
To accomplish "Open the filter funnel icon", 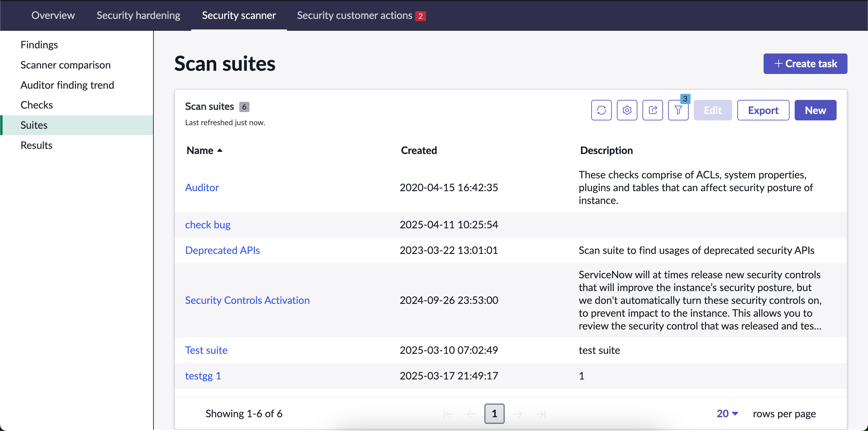I will coord(678,110).
